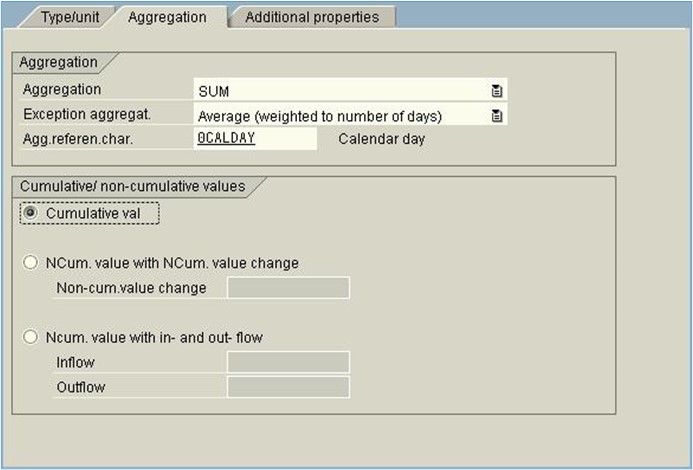Select NCum. value with NCum. value change
693x470 pixels.
[29, 263]
